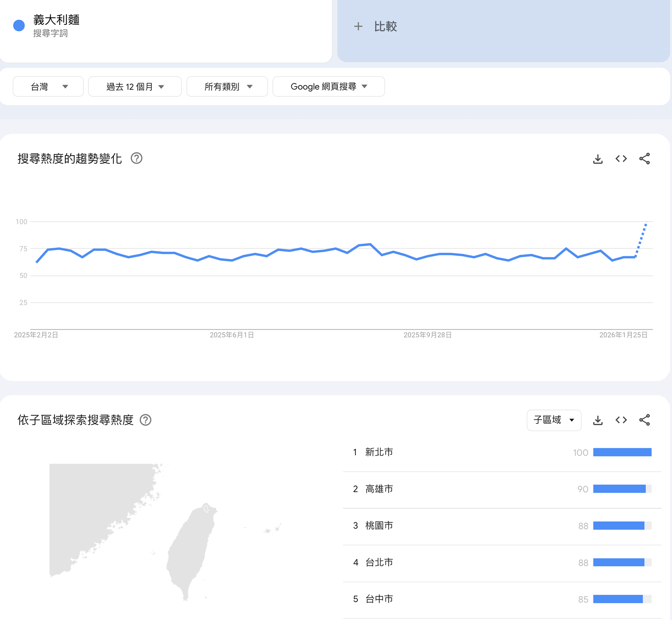
Task: Open the 所有類別 category dropdown
Action: pyautogui.click(x=227, y=86)
